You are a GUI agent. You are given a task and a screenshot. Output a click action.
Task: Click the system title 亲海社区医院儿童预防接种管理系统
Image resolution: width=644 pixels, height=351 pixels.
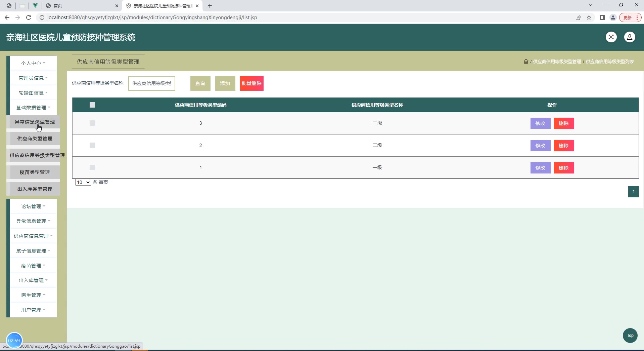(x=71, y=37)
